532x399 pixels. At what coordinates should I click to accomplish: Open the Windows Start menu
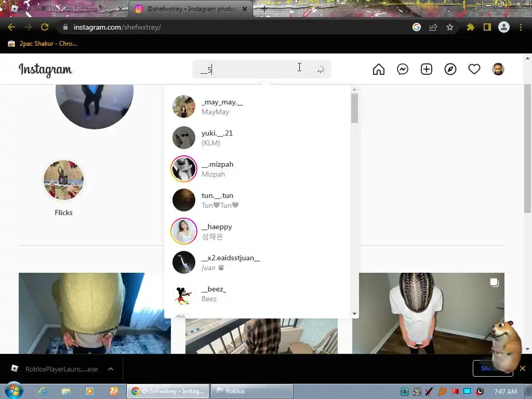pyautogui.click(x=14, y=391)
